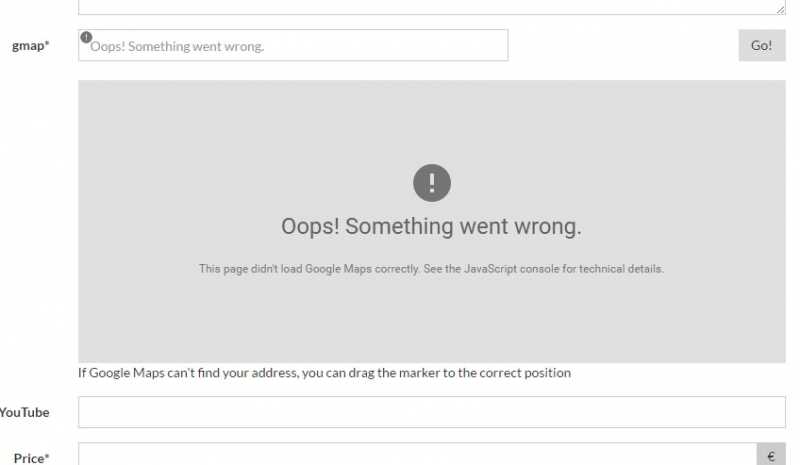
Task: Focus the YouTube input field
Action: pyautogui.click(x=432, y=412)
